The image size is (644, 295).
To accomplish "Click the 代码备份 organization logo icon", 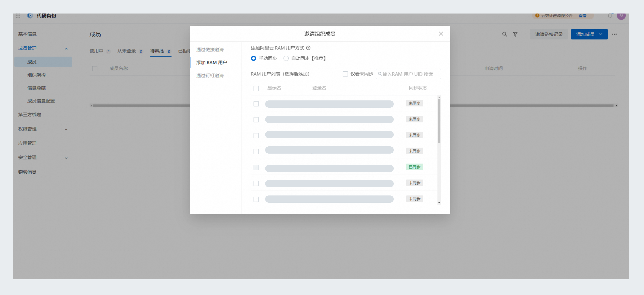I will (30, 16).
